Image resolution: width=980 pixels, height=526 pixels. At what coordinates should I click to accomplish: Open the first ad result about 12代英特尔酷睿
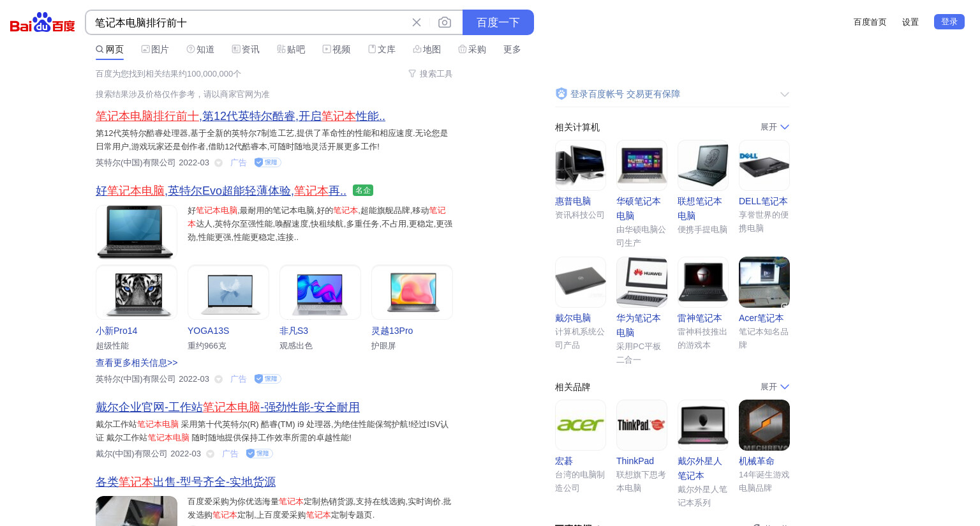click(241, 116)
